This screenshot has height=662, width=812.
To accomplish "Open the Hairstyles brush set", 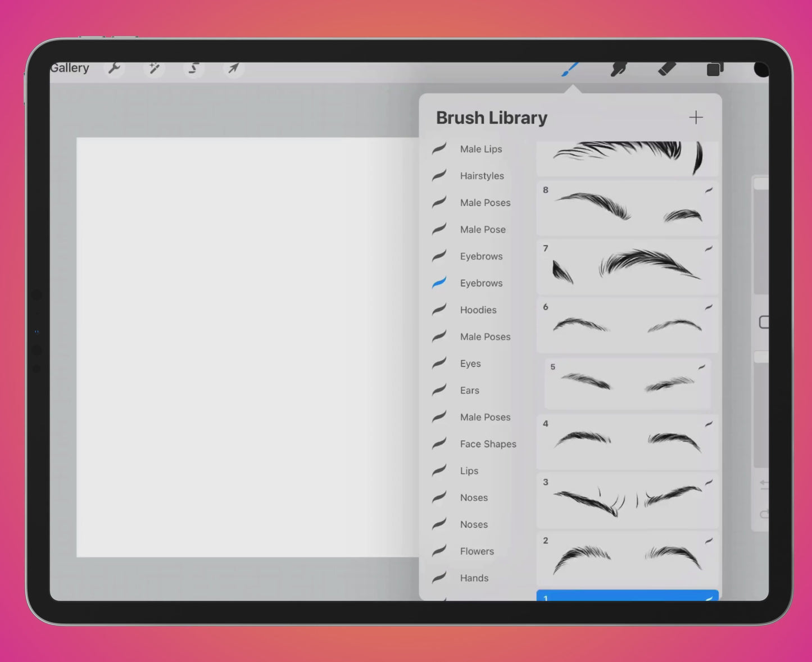I will click(482, 176).
